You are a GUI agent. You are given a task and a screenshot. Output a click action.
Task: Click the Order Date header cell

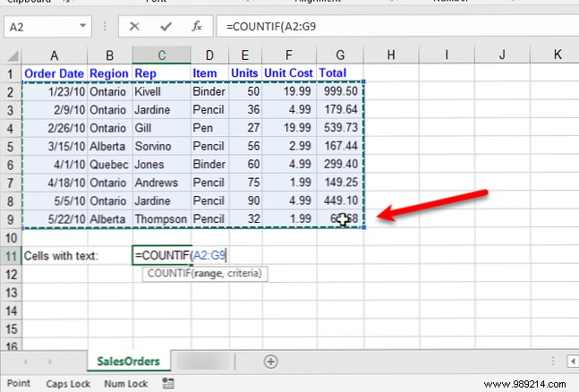click(55, 73)
